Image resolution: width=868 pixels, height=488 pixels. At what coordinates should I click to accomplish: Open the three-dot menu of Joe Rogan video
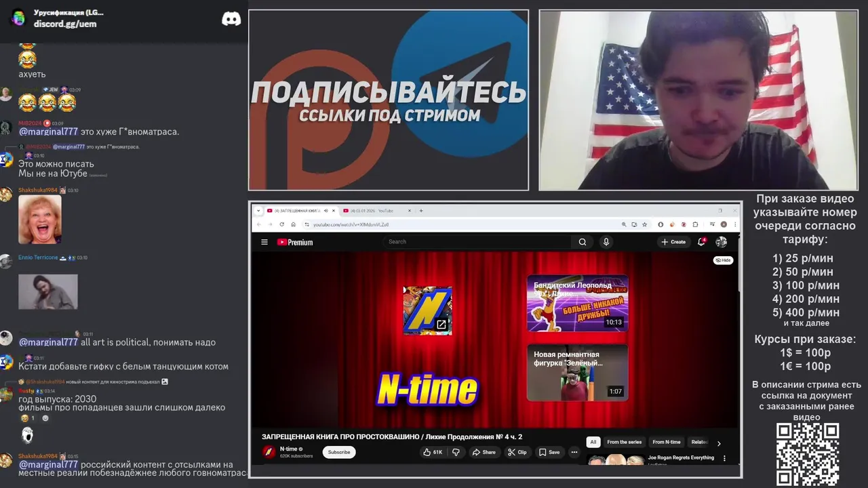click(724, 459)
